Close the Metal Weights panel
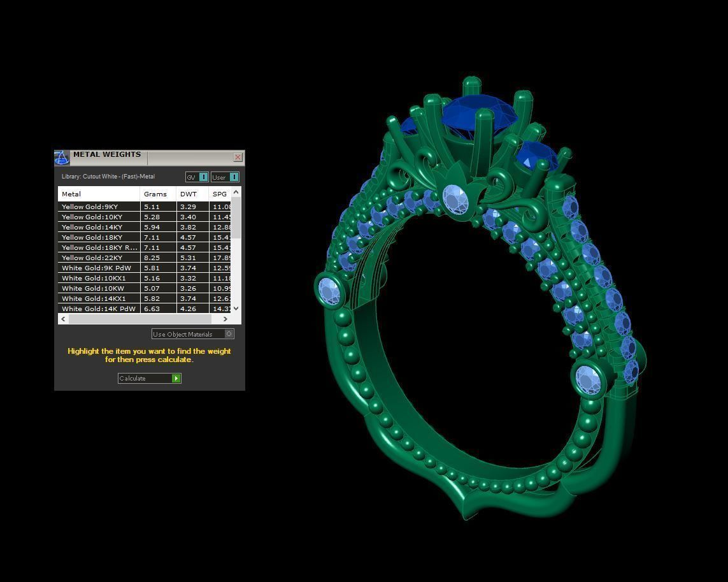 coord(238,157)
